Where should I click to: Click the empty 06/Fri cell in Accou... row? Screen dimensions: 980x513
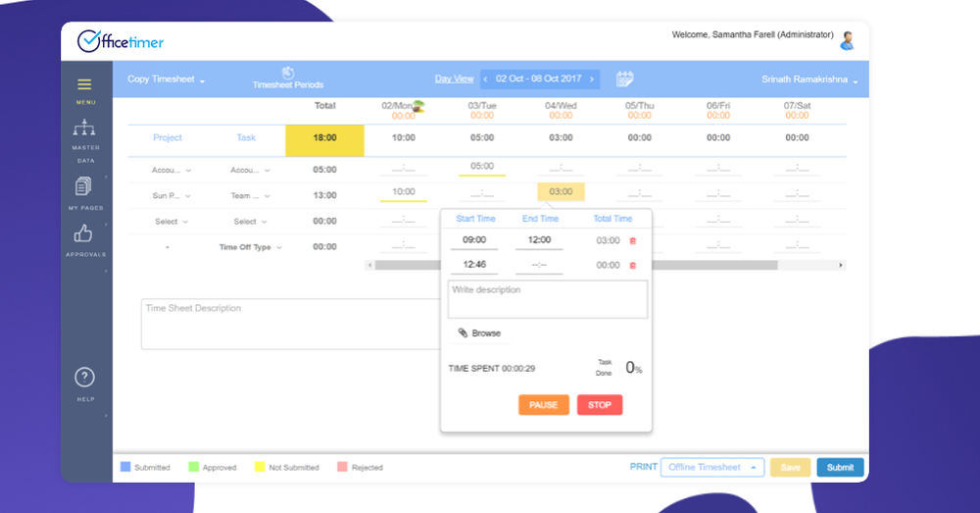click(718, 169)
